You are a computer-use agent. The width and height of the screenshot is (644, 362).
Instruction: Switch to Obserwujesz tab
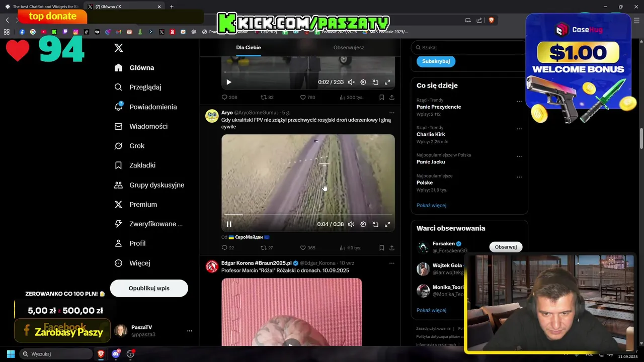click(x=349, y=47)
